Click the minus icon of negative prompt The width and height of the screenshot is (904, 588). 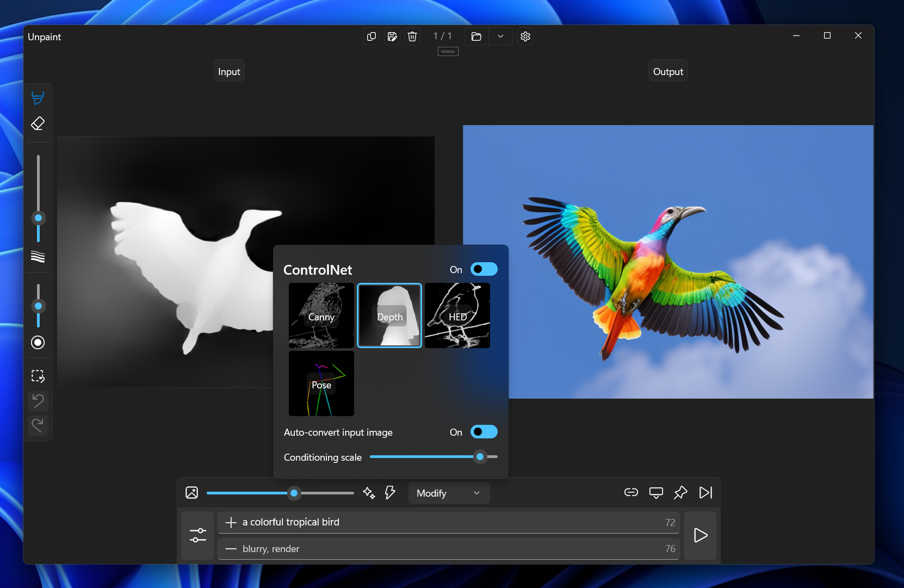click(x=231, y=549)
